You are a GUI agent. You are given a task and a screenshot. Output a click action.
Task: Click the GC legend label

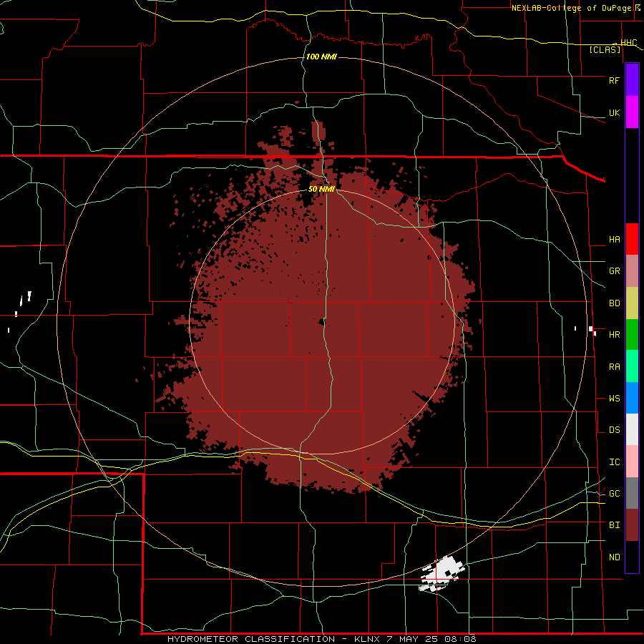tap(614, 493)
